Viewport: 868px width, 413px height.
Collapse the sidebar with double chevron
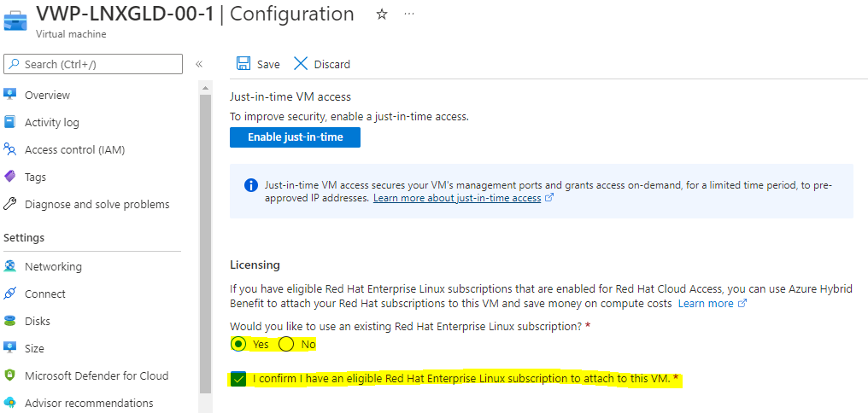click(x=199, y=64)
